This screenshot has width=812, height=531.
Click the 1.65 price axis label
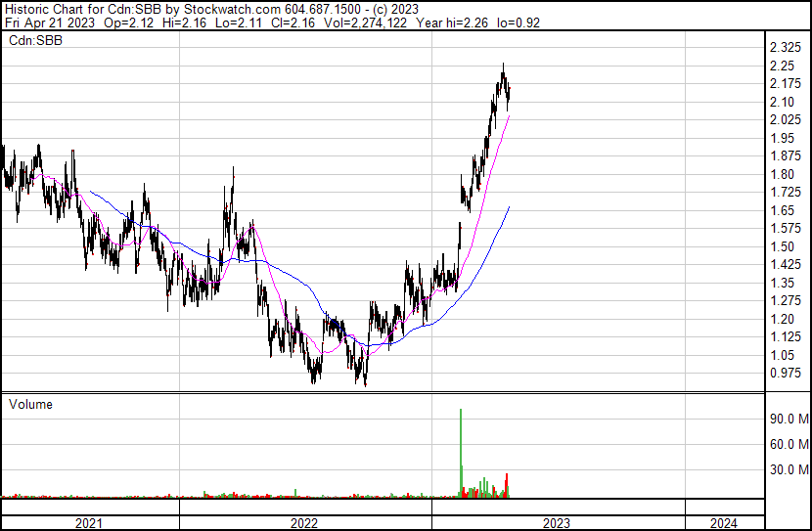pyautogui.click(x=783, y=210)
